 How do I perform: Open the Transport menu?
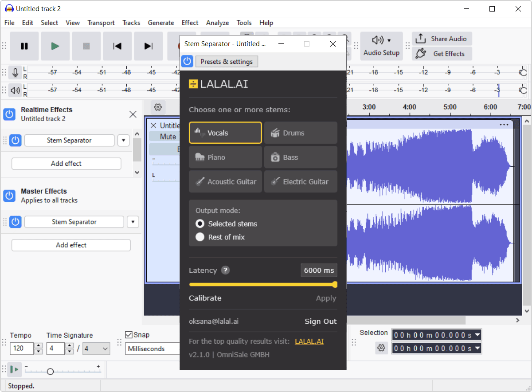tap(101, 23)
